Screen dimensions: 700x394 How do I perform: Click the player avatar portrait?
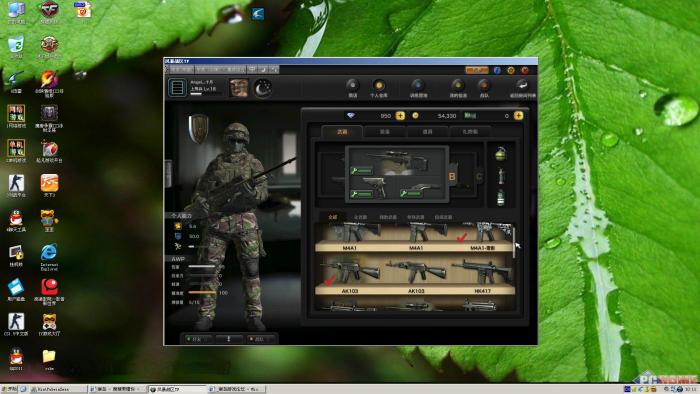[x=238, y=88]
